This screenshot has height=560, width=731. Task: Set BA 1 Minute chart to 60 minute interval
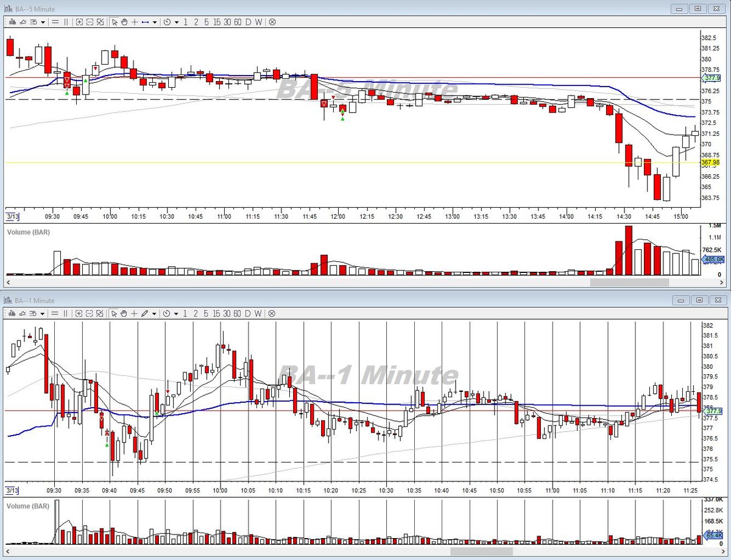(x=237, y=314)
